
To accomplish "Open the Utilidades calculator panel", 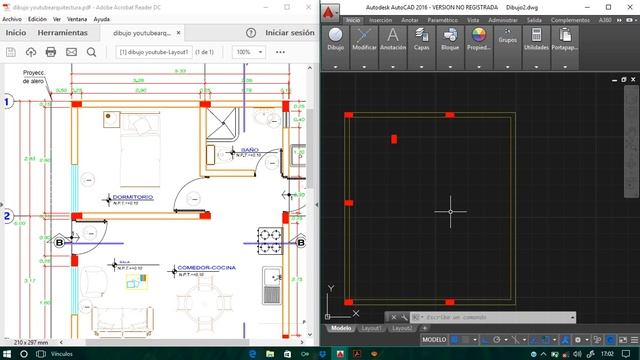I will point(536,40).
